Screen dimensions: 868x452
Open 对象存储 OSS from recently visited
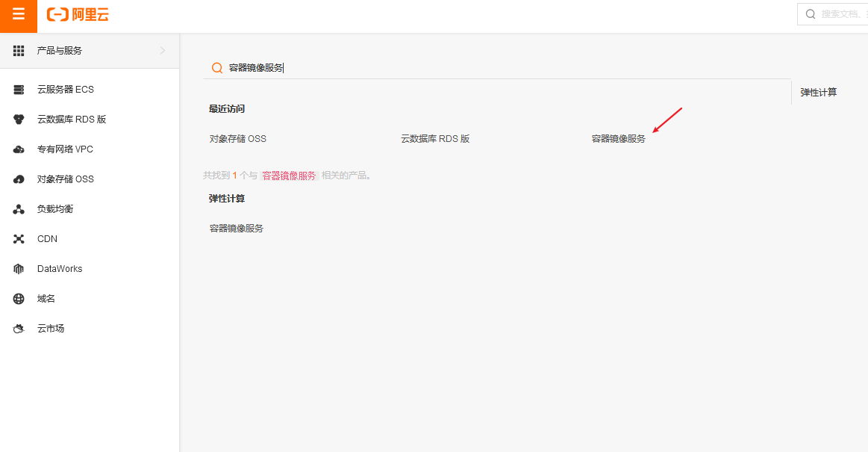(x=238, y=139)
